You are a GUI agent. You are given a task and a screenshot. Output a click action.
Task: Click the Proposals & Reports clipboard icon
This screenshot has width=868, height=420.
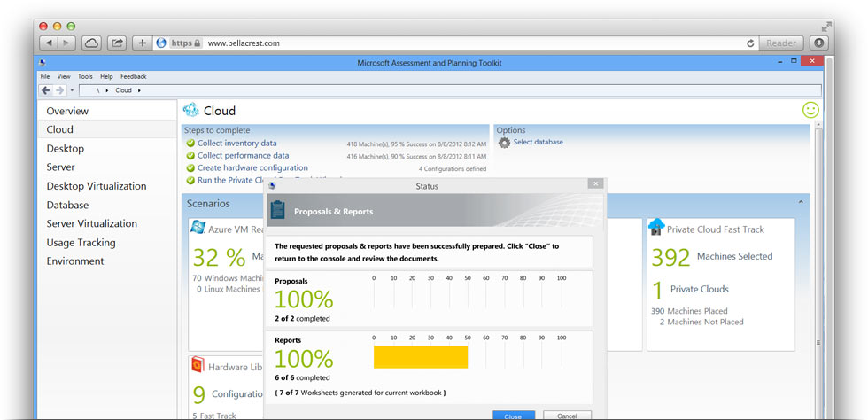(x=278, y=210)
